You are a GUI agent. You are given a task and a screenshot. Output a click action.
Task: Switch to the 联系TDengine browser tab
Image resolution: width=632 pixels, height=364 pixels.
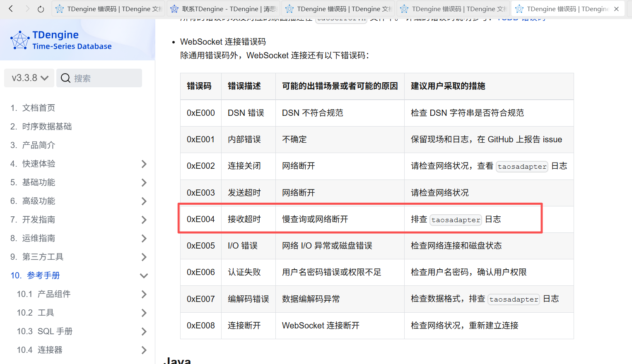(223, 9)
